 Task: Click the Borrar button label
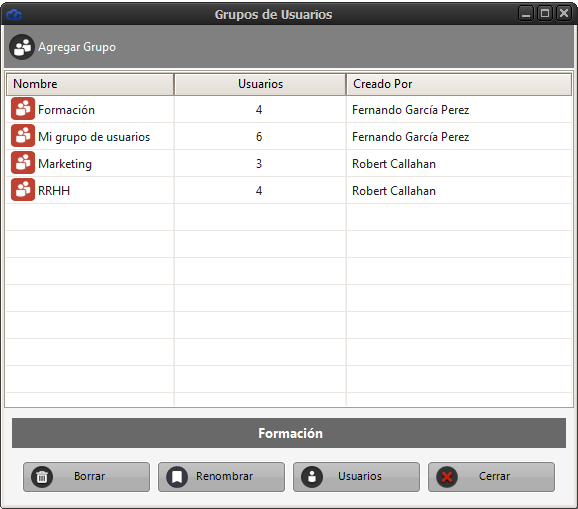click(90, 476)
